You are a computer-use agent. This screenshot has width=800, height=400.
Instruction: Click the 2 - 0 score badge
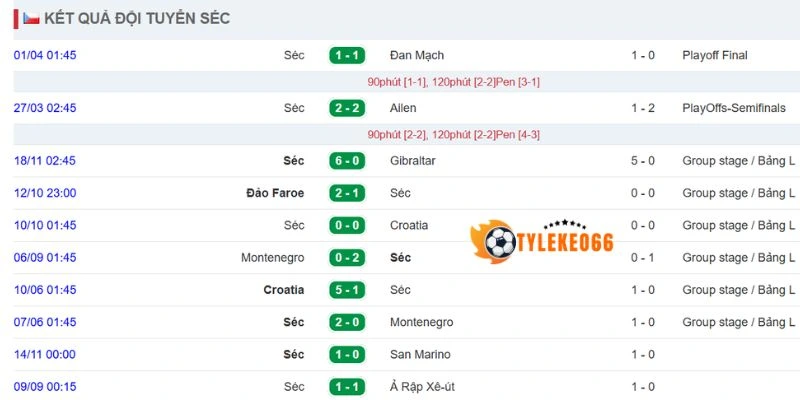pyautogui.click(x=345, y=322)
